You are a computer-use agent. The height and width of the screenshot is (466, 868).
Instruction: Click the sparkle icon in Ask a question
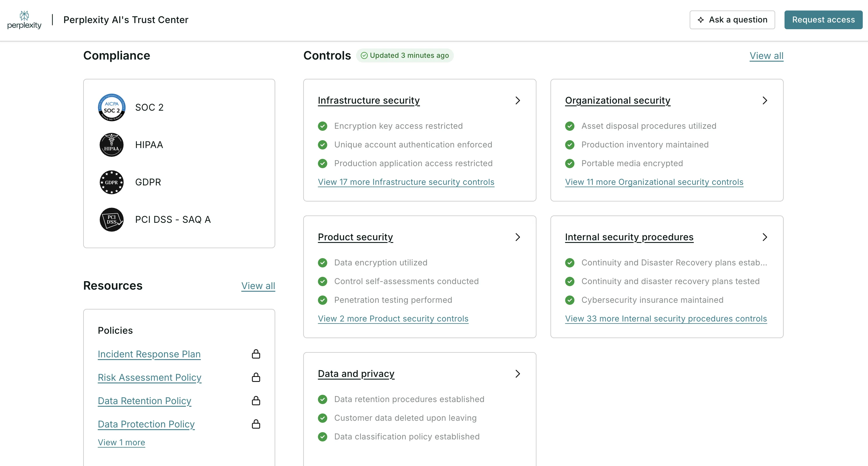[700, 20]
